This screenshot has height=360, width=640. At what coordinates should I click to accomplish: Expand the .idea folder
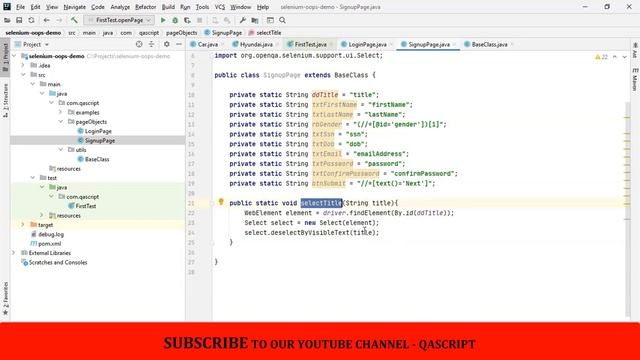(23, 65)
